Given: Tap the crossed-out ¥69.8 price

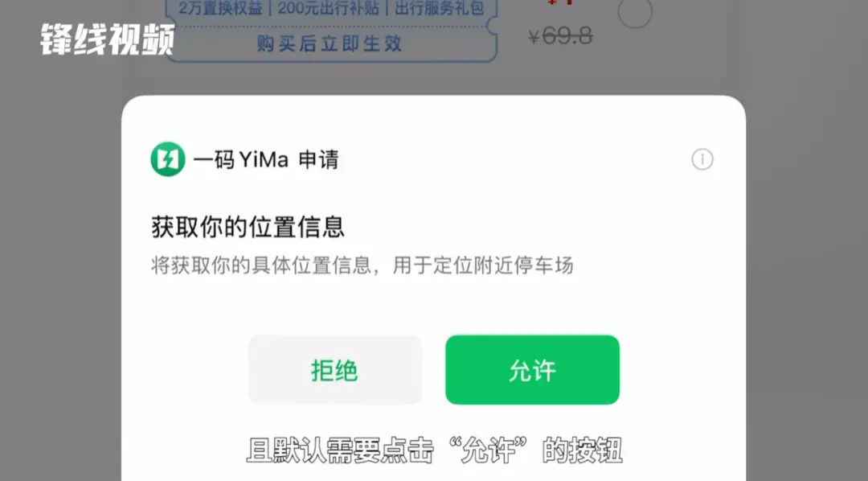Looking at the screenshot, I should tap(560, 36).
